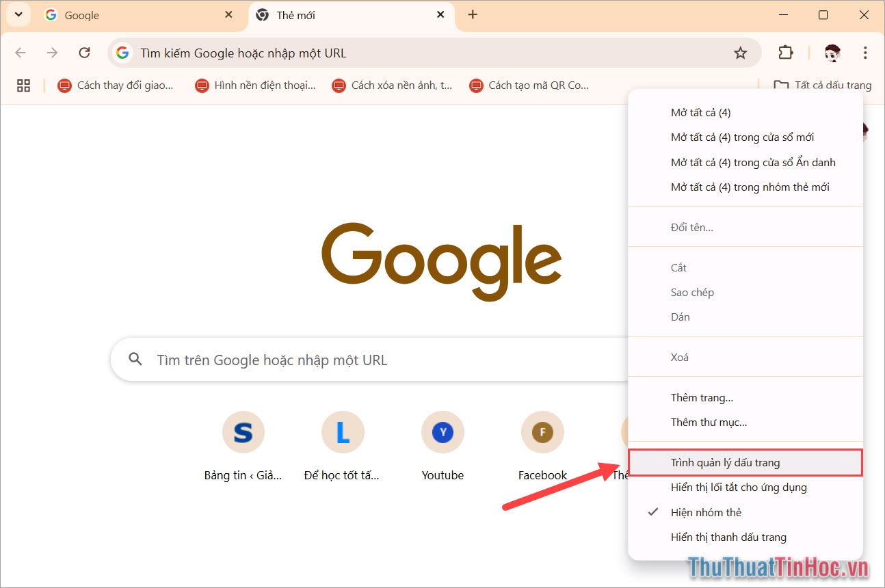Expand the "Tất cả dấu trang" folder
The image size is (885, 588).
tap(823, 85)
